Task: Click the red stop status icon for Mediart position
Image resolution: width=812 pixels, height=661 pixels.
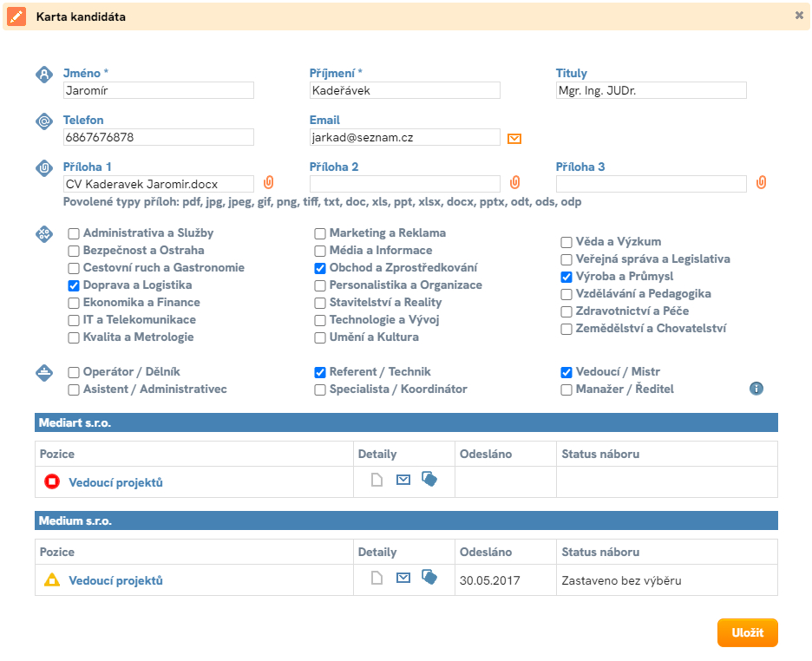Action: click(51, 481)
